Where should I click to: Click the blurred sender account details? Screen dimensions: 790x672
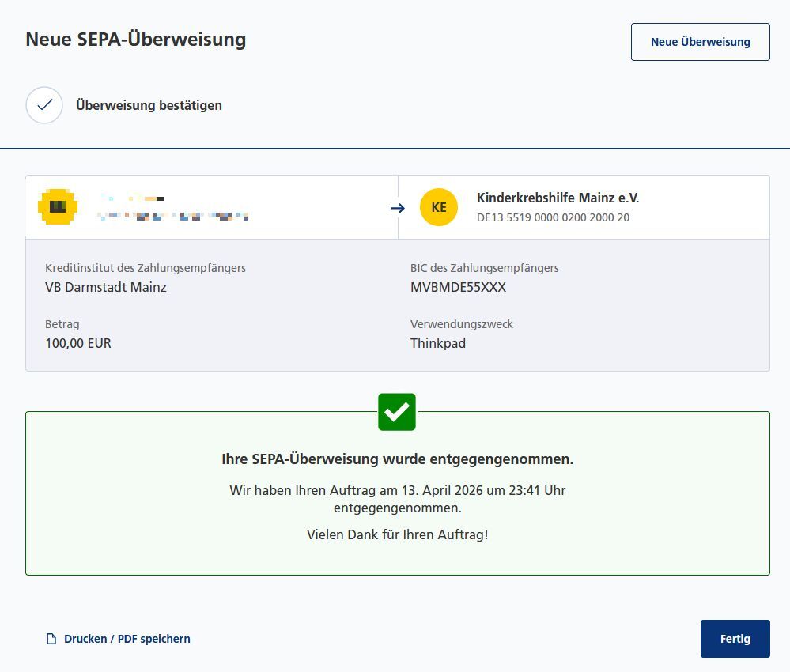[172, 208]
